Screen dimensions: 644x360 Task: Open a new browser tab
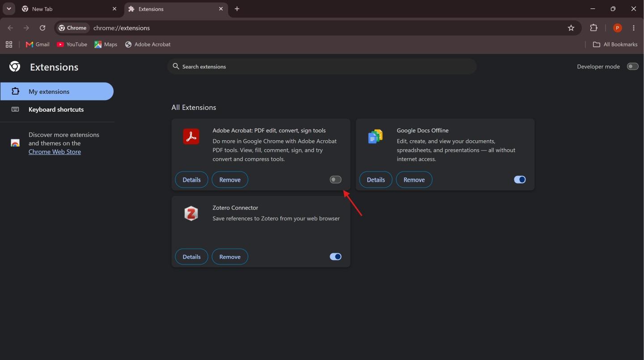pyautogui.click(x=237, y=9)
